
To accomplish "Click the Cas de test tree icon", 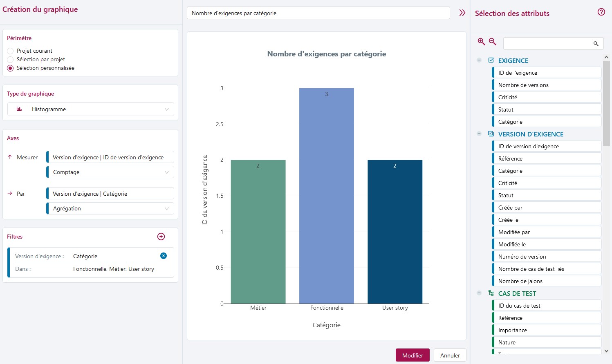I will point(491,293).
